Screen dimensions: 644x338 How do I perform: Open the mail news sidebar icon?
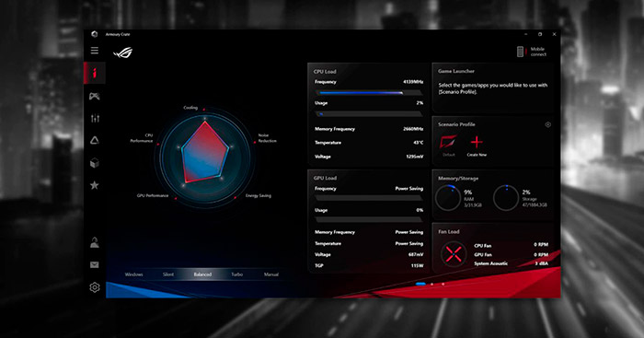[95, 265]
